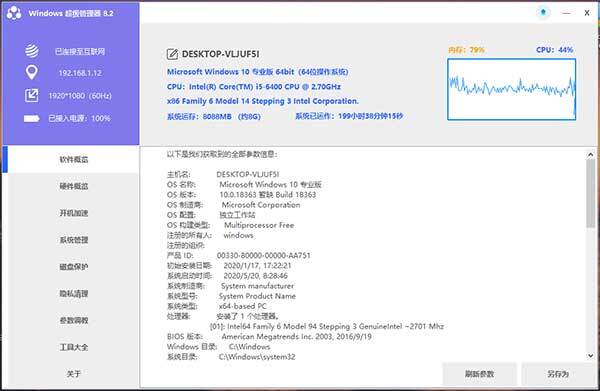Open the 隐私清理 section
Screen dimensions: 600x391
click(x=73, y=293)
